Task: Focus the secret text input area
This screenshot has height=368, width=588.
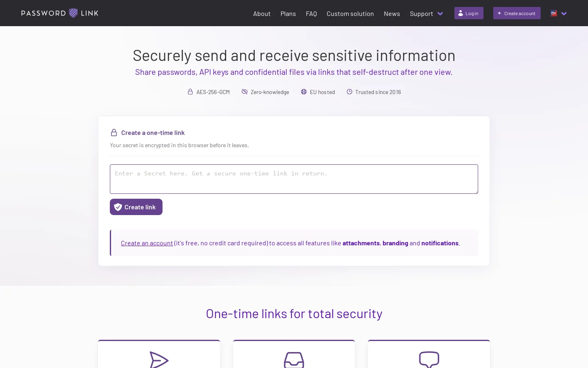Action: 294,179
